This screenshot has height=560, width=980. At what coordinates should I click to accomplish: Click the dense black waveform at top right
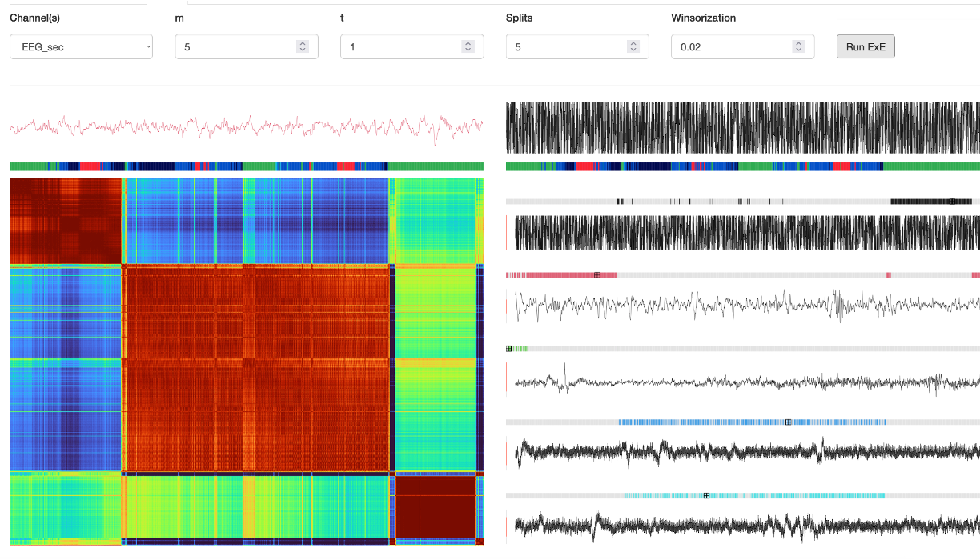(x=742, y=127)
